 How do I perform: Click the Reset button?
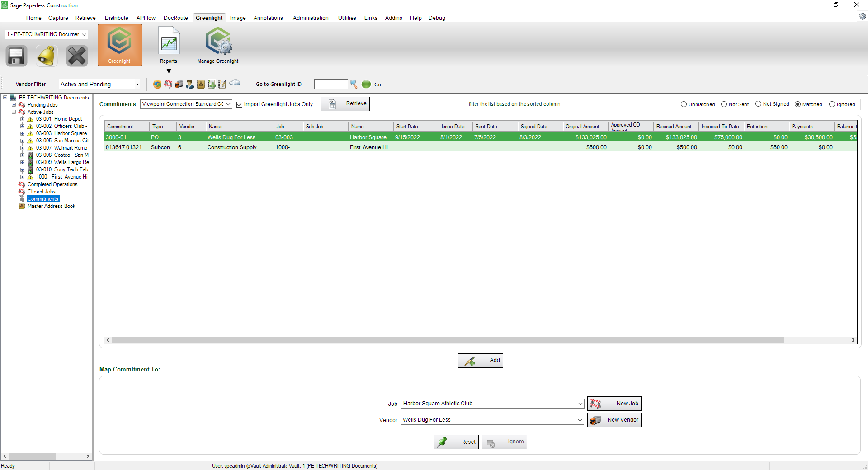coord(456,442)
